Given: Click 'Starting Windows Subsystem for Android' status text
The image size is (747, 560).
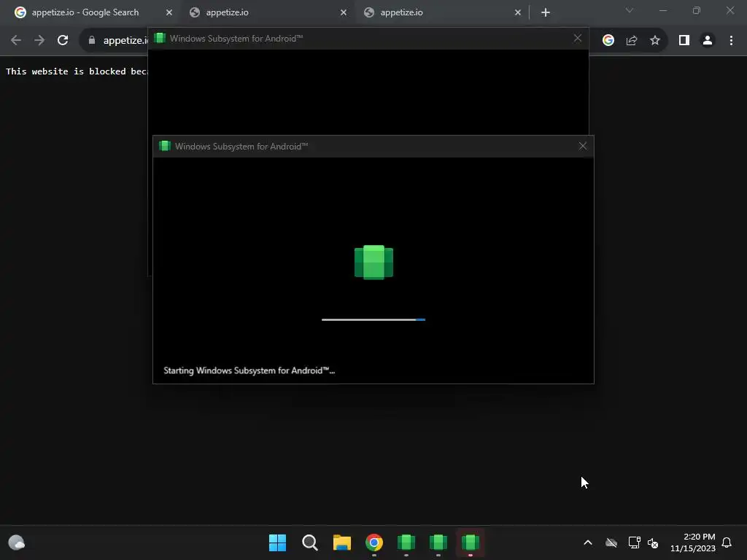Looking at the screenshot, I should [x=249, y=370].
